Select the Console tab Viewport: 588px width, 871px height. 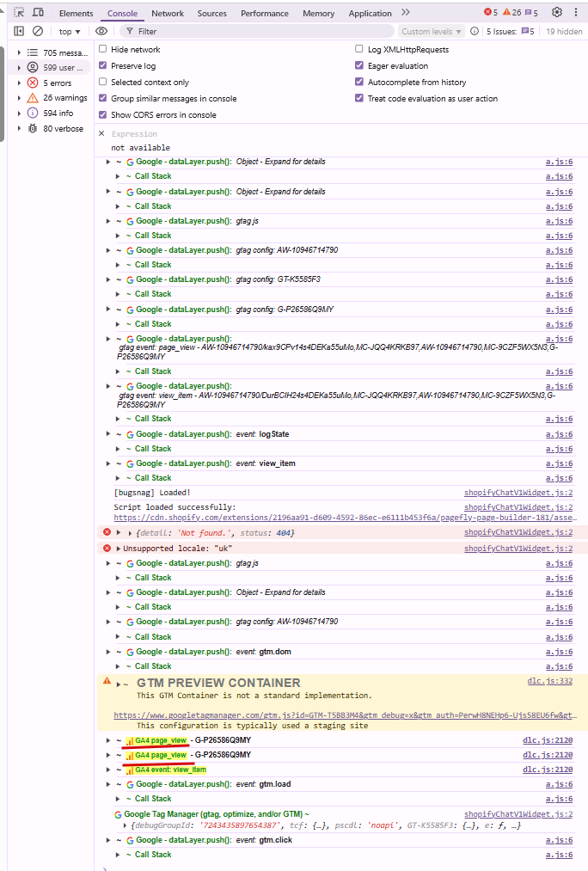(x=122, y=13)
